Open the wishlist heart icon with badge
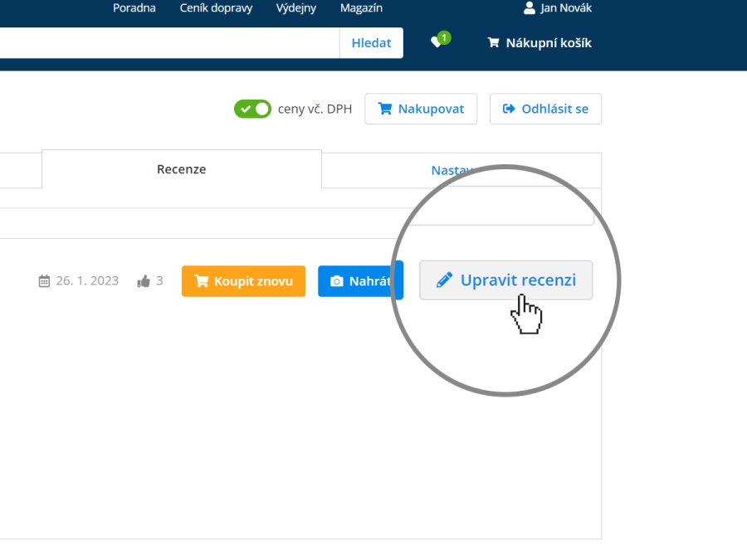The height and width of the screenshot is (560, 747). coord(437,42)
